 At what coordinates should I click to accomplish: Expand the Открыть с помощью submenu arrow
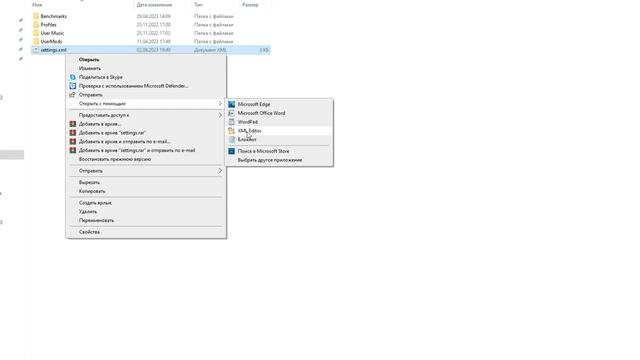[x=220, y=104]
